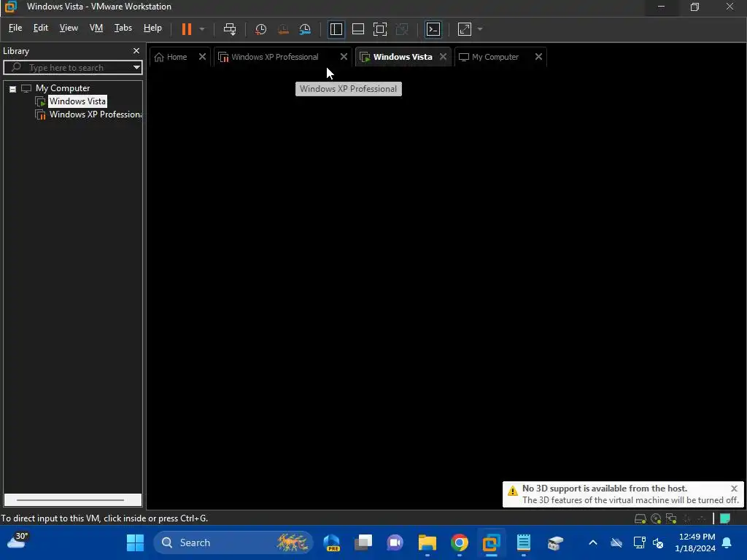Open Chrome from the taskbar
747x560 pixels.
point(460,542)
